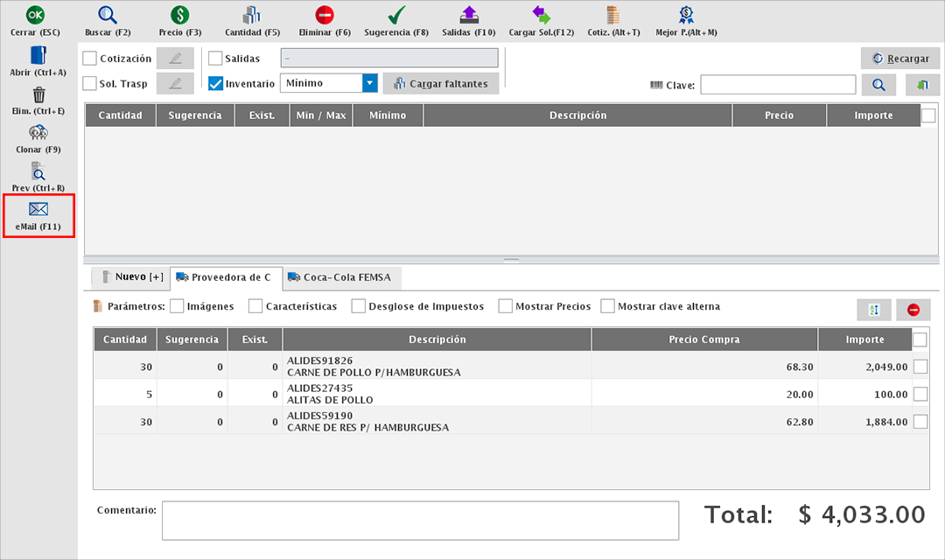Send order via eMail (F11) icon
Image resolution: width=945 pixels, height=560 pixels.
38,210
